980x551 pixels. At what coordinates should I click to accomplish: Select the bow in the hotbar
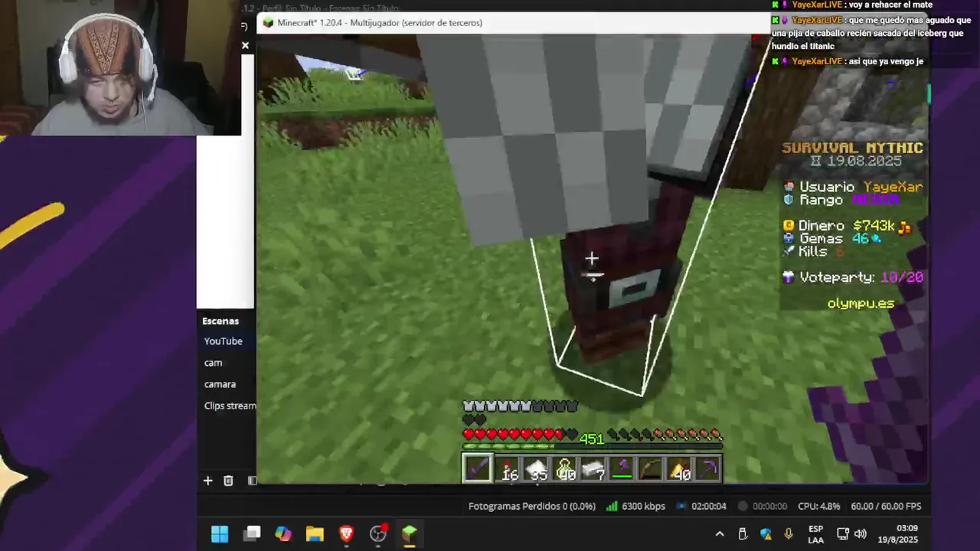[650, 468]
